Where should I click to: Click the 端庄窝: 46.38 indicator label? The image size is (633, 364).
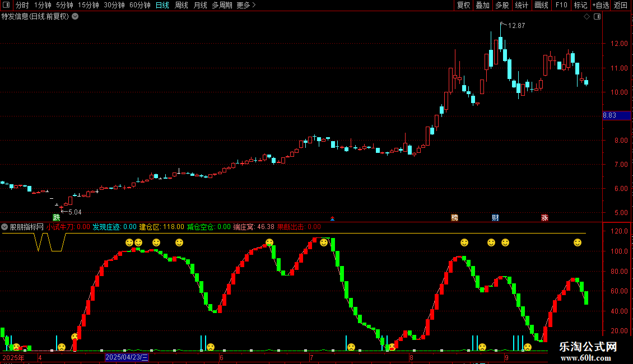coord(254,227)
